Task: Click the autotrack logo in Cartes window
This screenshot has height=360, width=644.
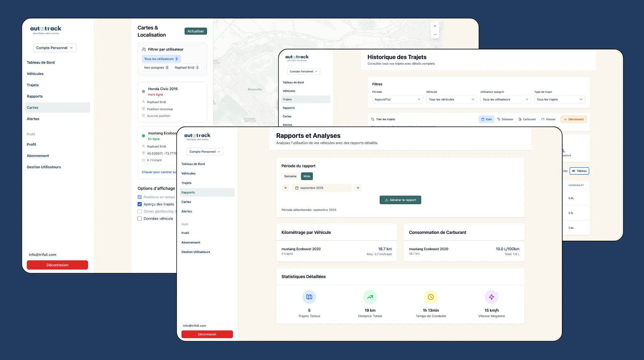Action: click(46, 30)
